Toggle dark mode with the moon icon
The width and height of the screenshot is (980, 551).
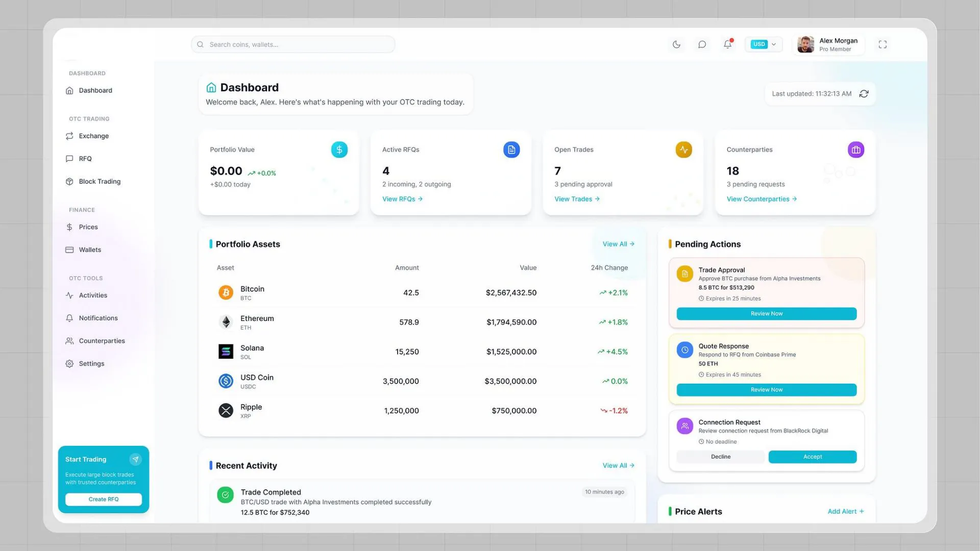pos(676,44)
